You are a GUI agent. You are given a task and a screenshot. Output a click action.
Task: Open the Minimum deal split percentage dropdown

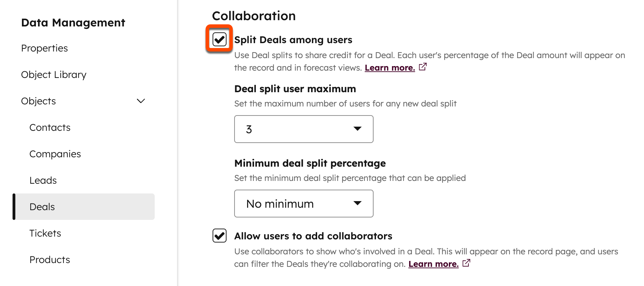click(x=304, y=204)
